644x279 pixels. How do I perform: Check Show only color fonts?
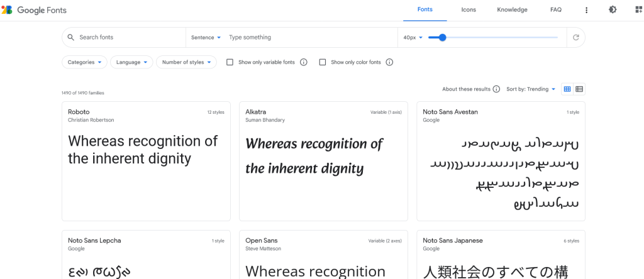click(323, 62)
